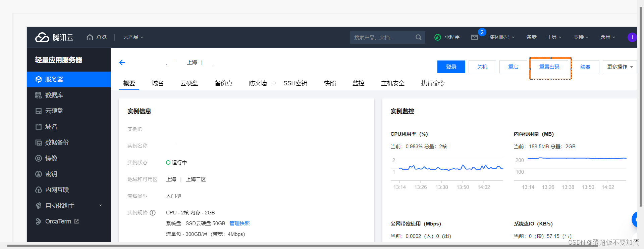
Task: Click the floating blue support button
Action: point(634,220)
